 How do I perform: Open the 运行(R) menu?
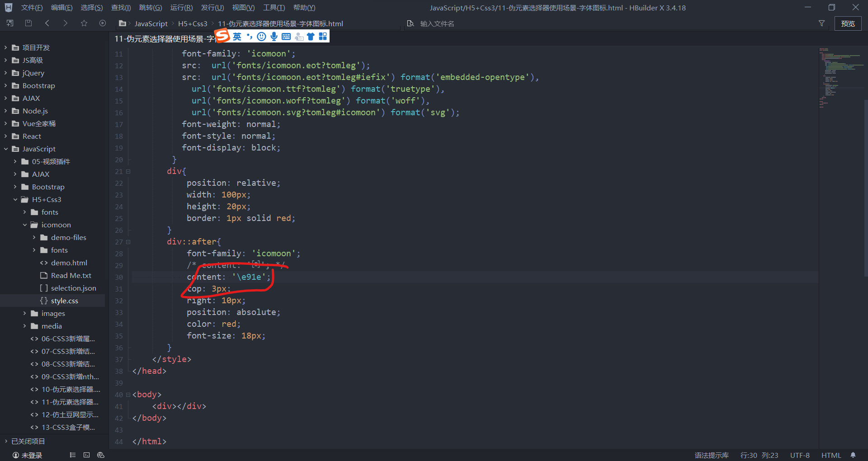point(181,7)
